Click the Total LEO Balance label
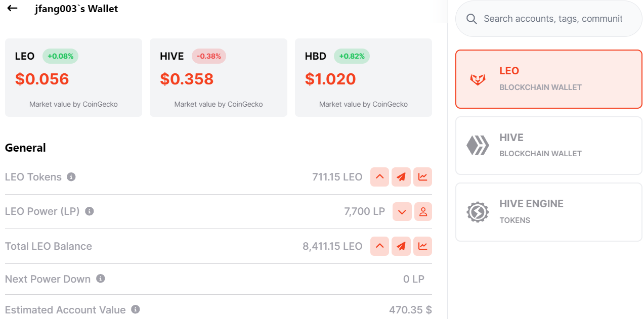This screenshot has height=319, width=644. pos(49,246)
